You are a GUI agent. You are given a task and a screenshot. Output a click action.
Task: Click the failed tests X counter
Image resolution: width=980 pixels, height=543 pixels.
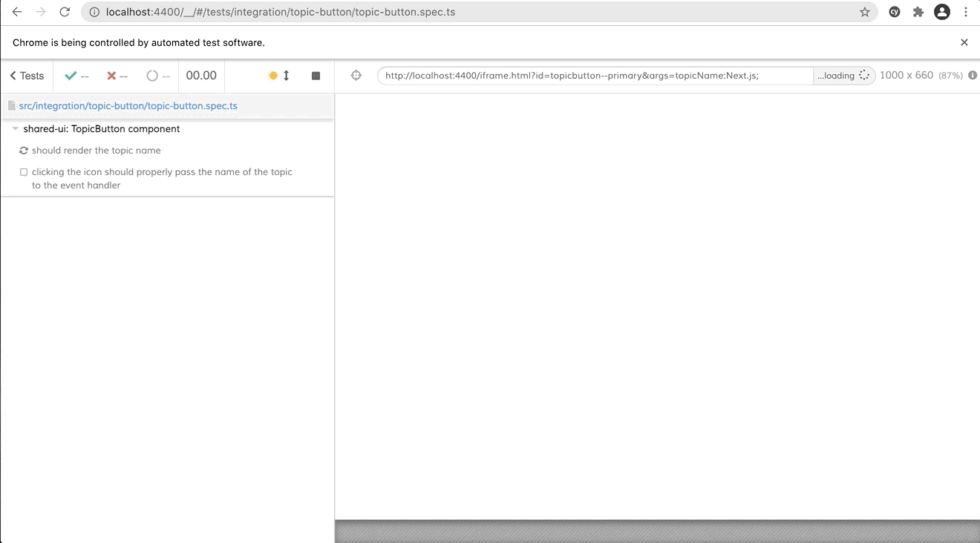click(x=117, y=76)
